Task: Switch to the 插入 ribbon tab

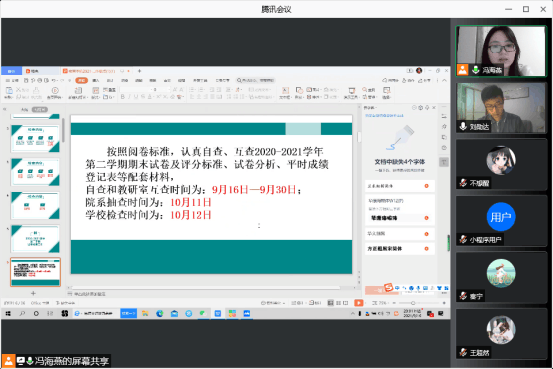Action: [x=96, y=80]
